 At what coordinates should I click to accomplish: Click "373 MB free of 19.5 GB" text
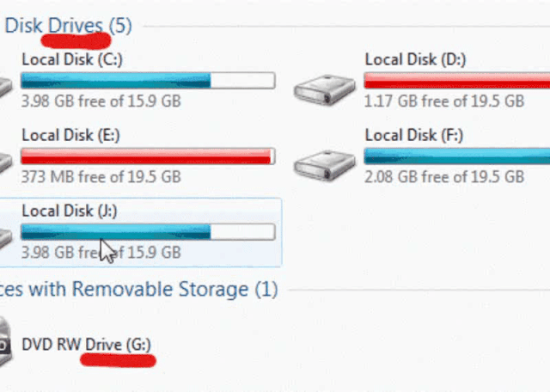pos(101,176)
